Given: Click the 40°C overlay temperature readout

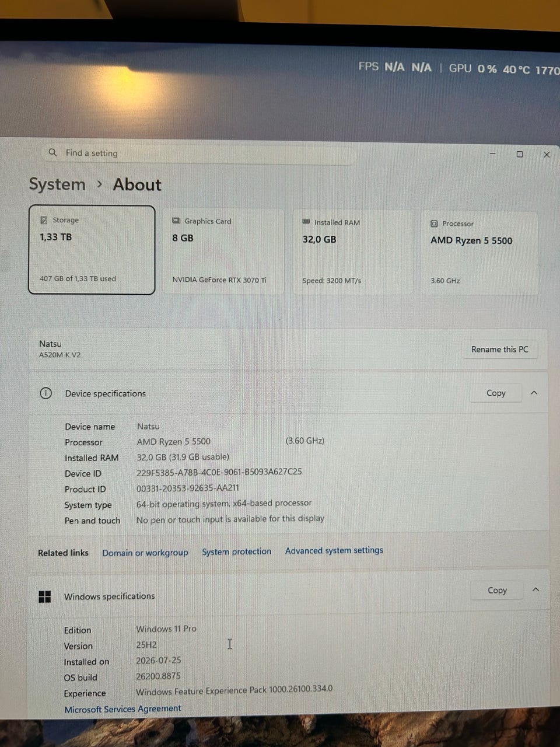Looking at the screenshot, I should tap(516, 69).
